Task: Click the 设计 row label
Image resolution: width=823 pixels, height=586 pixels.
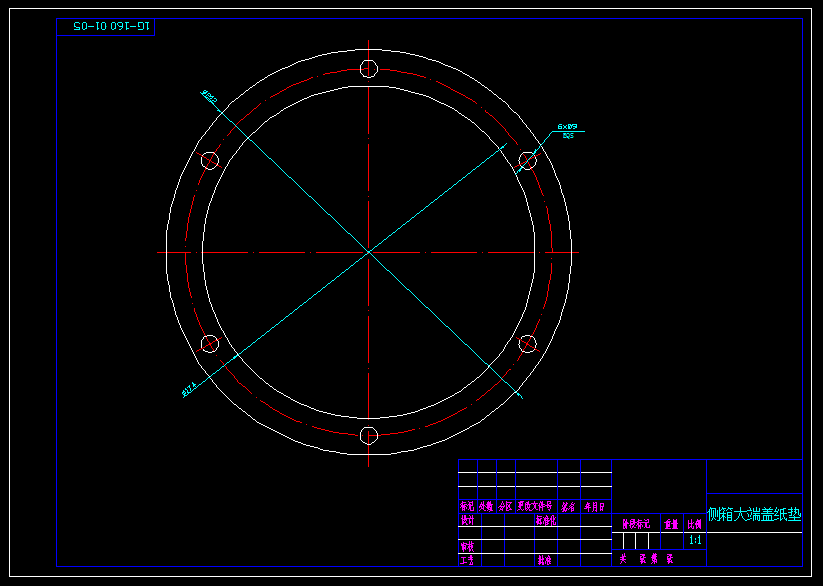Action: [x=467, y=520]
